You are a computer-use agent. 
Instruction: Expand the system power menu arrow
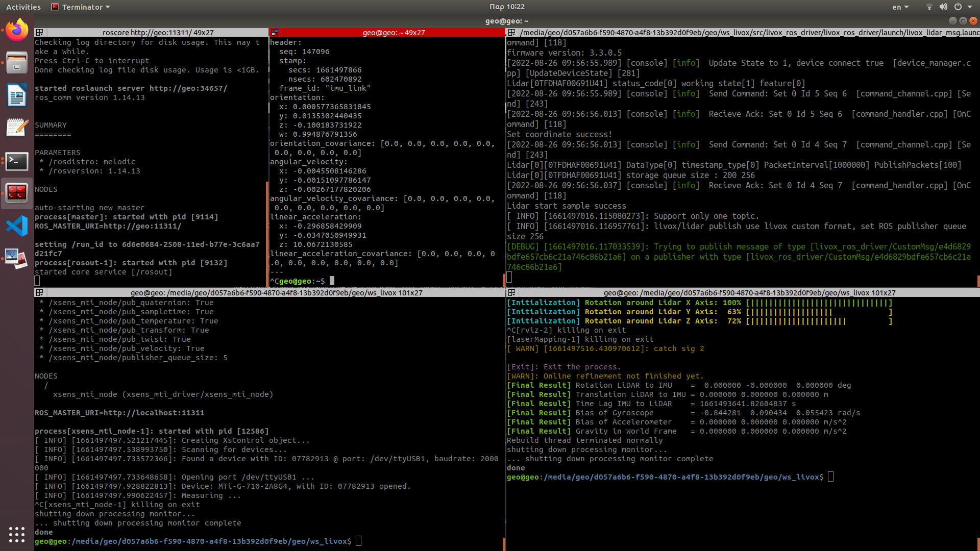click(970, 7)
